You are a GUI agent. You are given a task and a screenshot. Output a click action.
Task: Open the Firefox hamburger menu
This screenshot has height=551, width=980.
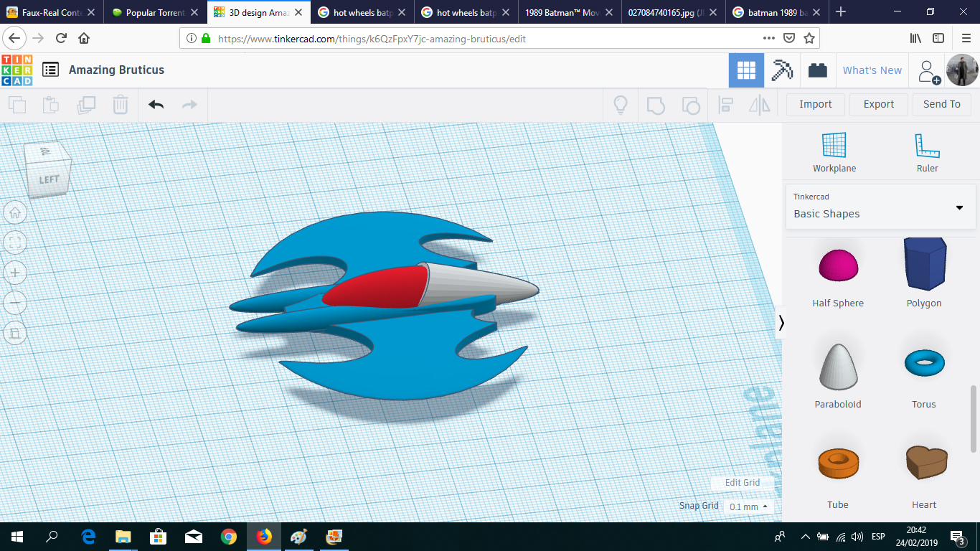pyautogui.click(x=966, y=38)
